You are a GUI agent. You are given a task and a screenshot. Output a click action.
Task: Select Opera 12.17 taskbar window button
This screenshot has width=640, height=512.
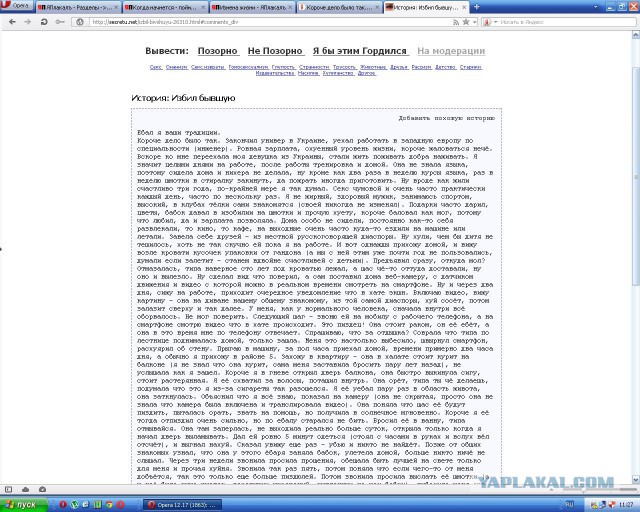[182, 505]
